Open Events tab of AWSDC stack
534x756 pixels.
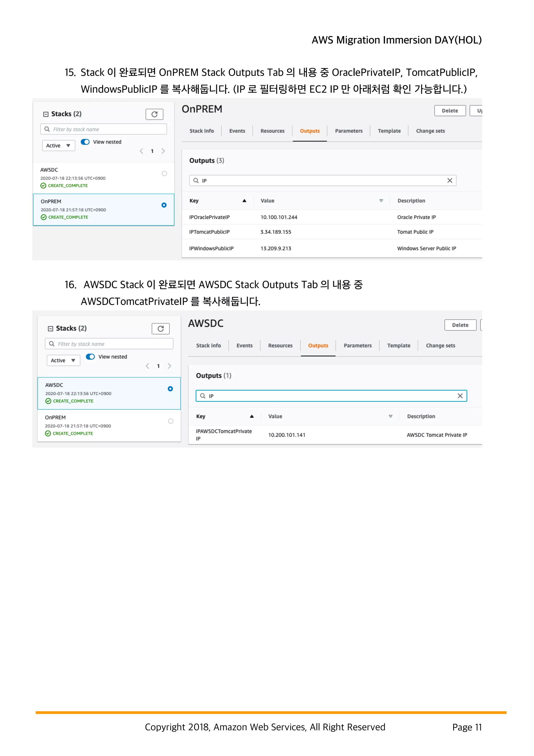pos(245,346)
